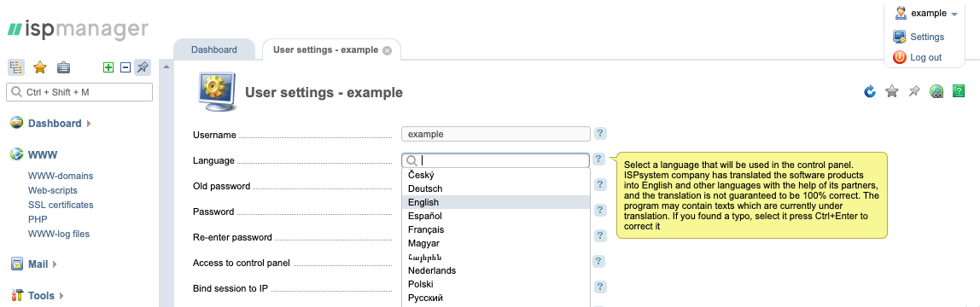980x307 pixels.
Task: Pin the User settings tab
Action: (x=913, y=92)
